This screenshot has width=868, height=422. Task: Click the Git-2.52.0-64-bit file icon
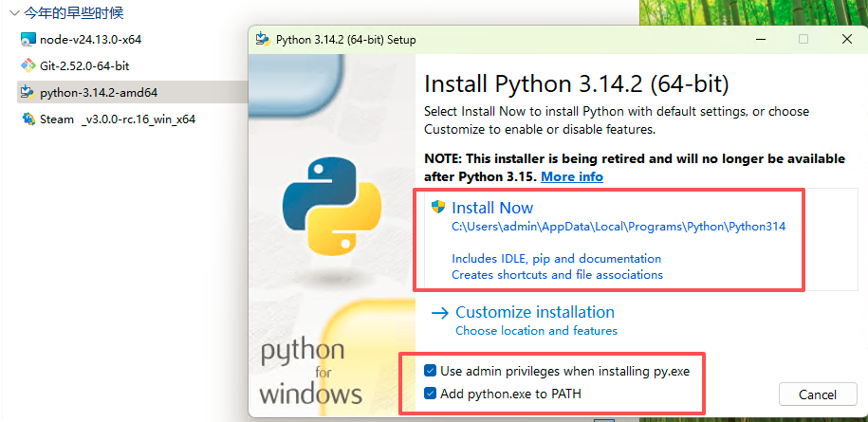click(x=28, y=65)
